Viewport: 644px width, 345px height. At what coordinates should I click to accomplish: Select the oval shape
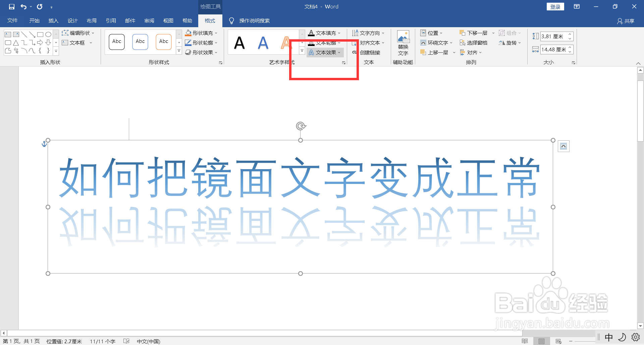[x=48, y=34]
